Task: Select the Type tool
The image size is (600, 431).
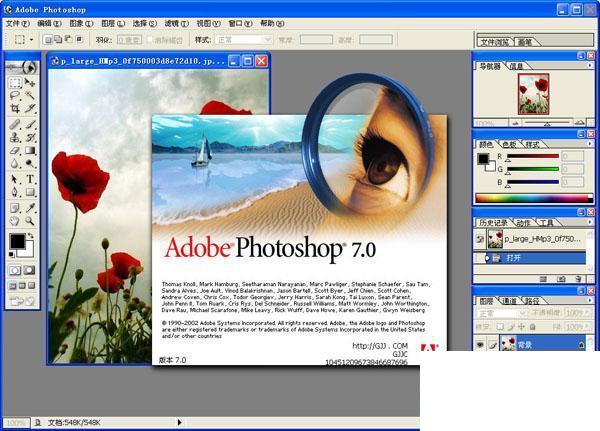Action: click(30, 179)
